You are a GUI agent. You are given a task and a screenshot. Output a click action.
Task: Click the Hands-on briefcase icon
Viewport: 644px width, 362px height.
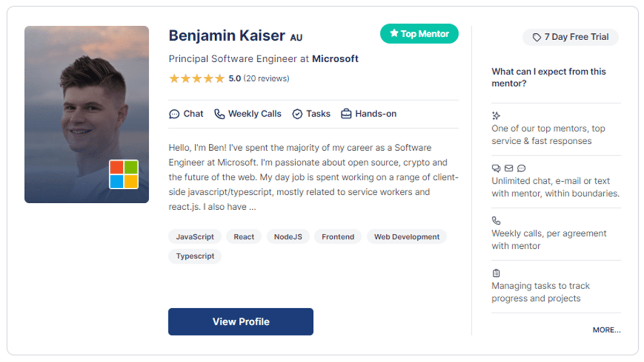pyautogui.click(x=346, y=114)
